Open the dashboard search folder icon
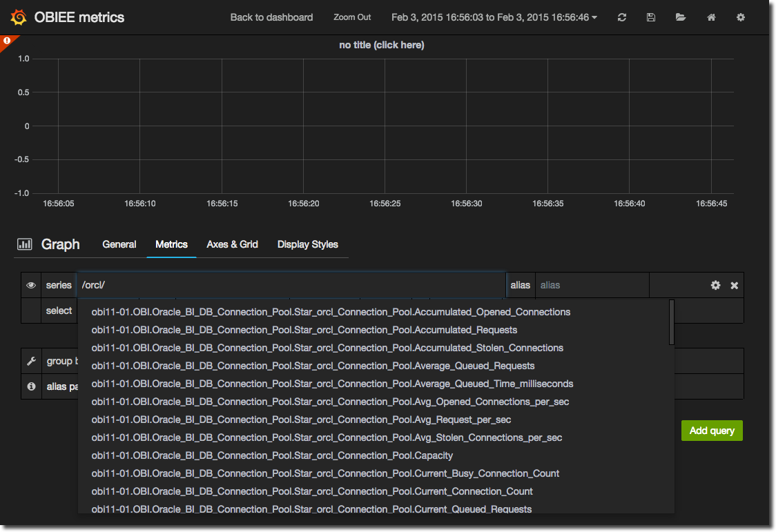Screen dimensions: 776x532 [681, 17]
